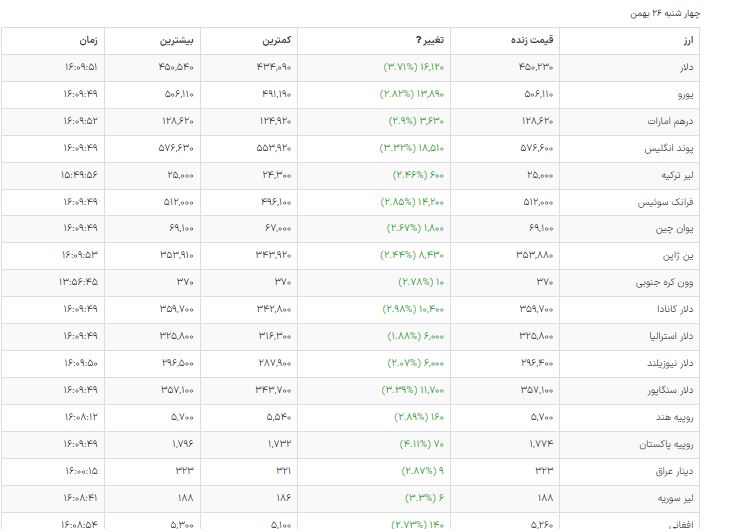The image size is (735, 529).
Task: Click the live price for روپیه هند
Action: (x=543, y=417)
